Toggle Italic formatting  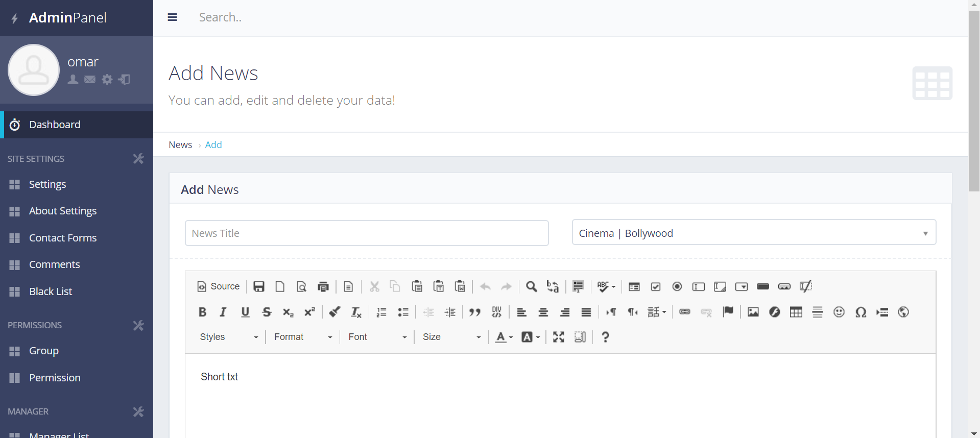[x=223, y=312]
